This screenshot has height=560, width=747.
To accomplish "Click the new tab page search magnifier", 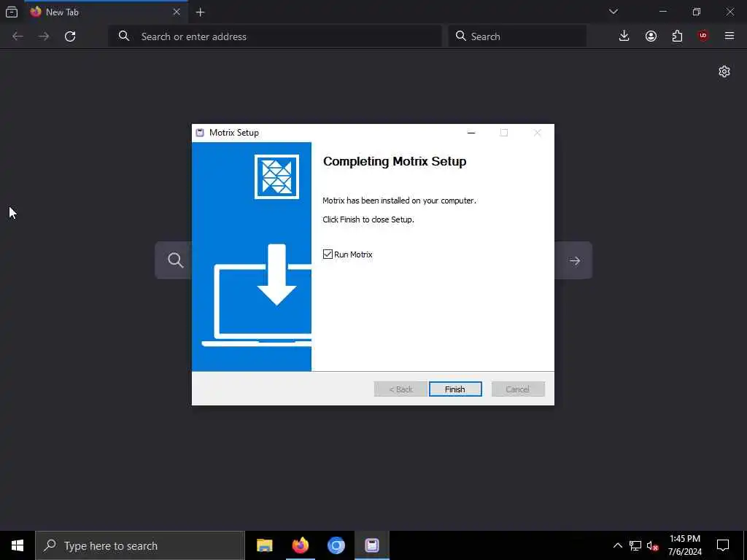I will (175, 260).
